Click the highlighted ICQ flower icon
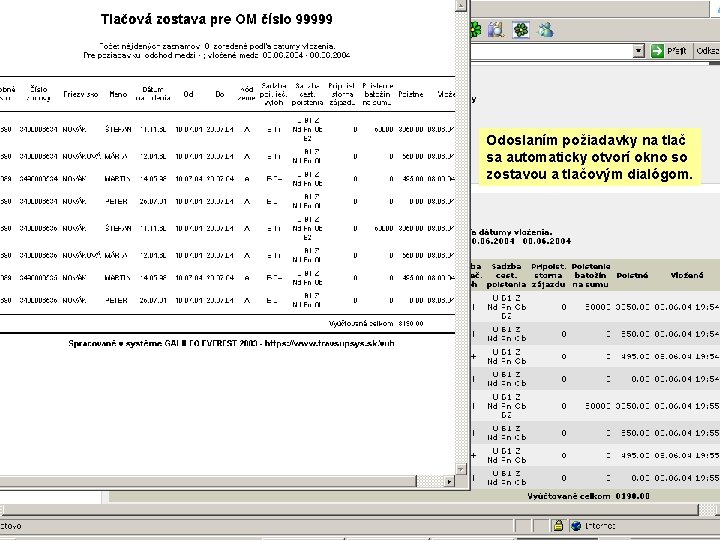This screenshot has width=720, height=540. pyautogui.click(x=521, y=30)
